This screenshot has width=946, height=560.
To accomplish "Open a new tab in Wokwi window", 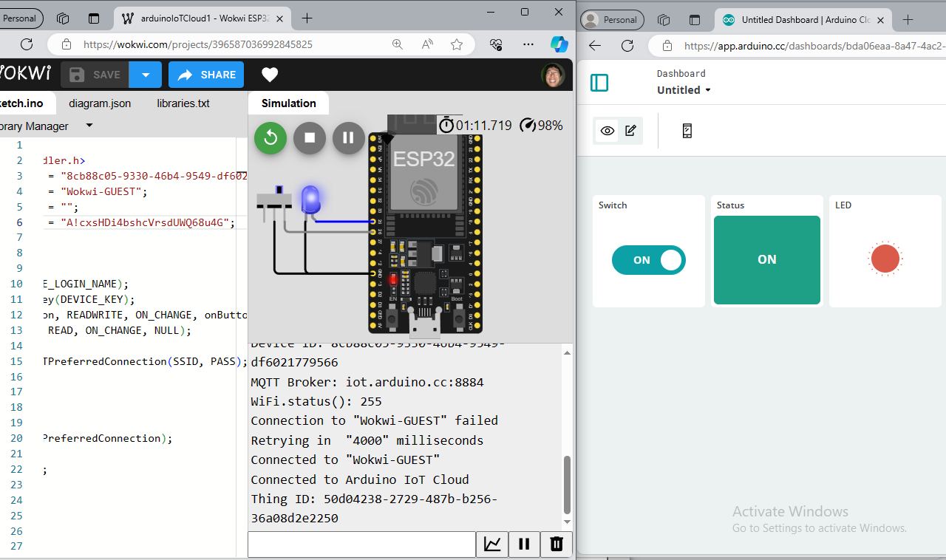I will [307, 18].
